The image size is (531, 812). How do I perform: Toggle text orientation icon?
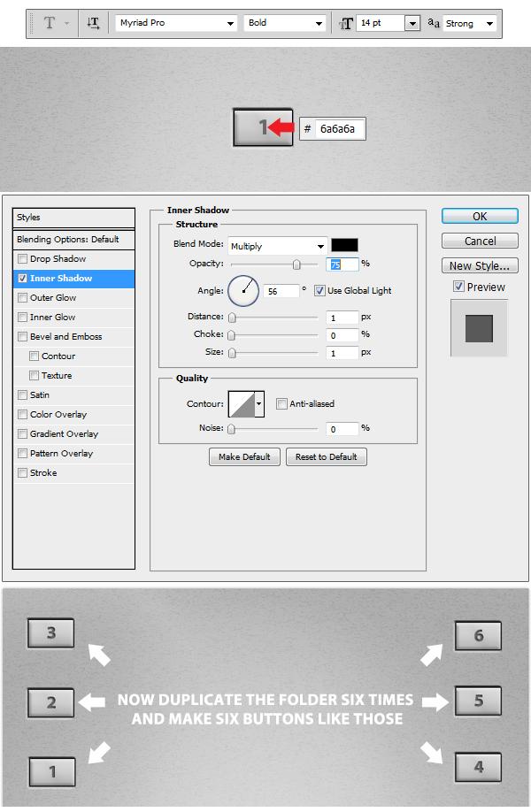point(93,23)
